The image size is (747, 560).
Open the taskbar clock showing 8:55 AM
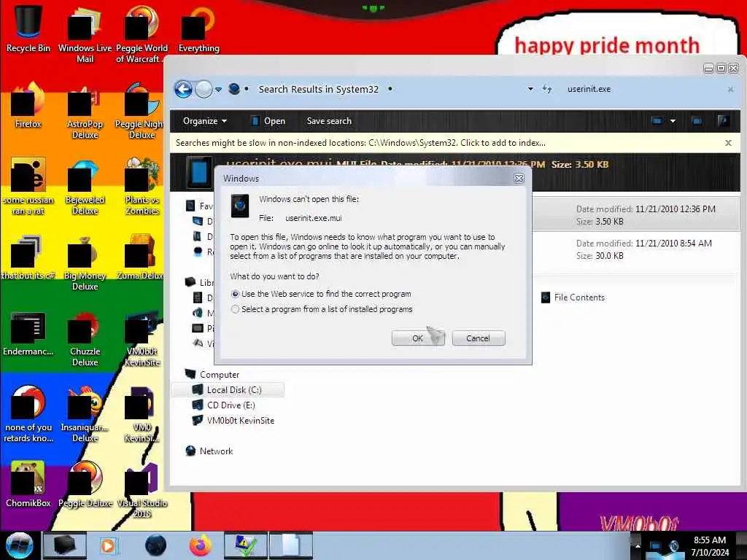click(x=710, y=545)
